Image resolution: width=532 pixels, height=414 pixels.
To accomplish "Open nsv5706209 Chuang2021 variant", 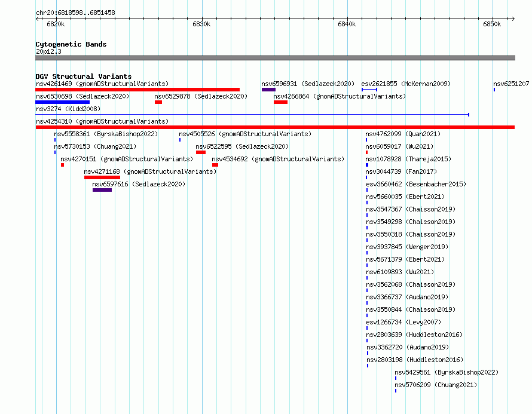I will click(x=436, y=385).
